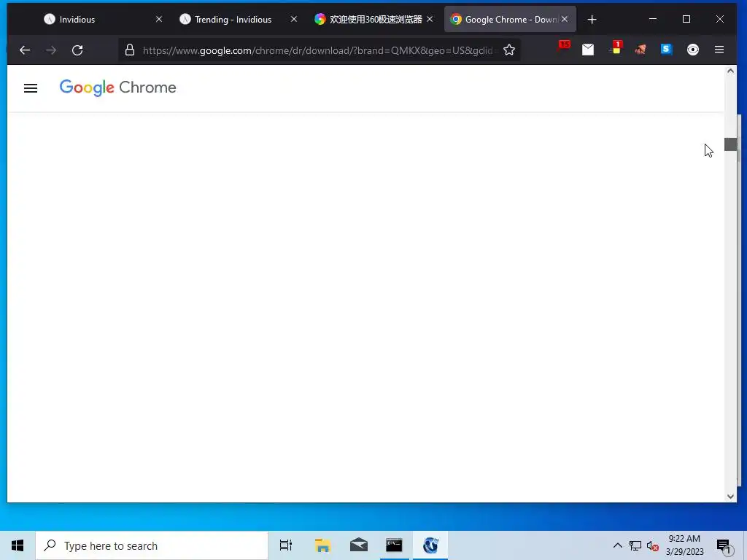Close the 360 browser welcome tab
The width and height of the screenshot is (747, 560).
click(430, 19)
